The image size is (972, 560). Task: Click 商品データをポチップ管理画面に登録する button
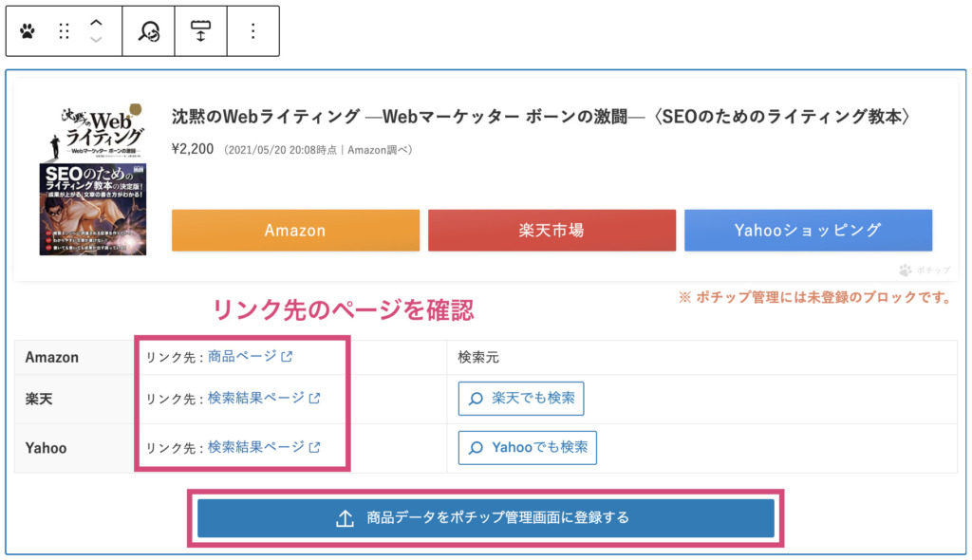pos(486,518)
